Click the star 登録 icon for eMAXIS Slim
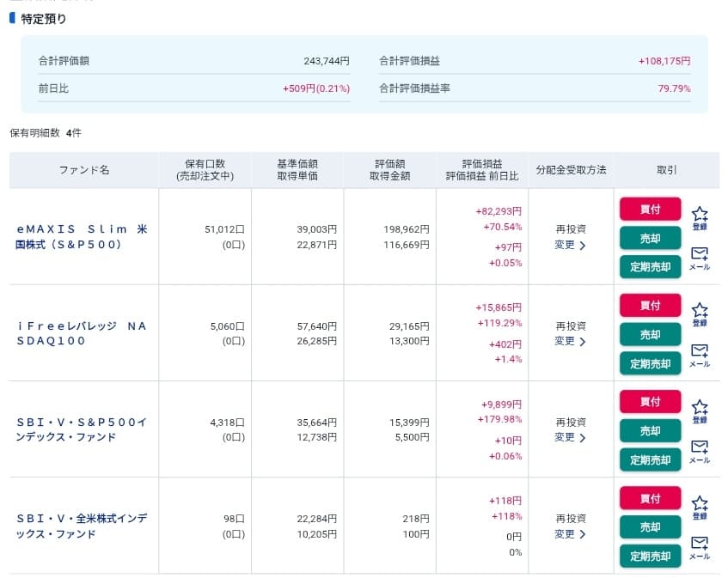Screen dimensions: 728x584 tap(699, 217)
